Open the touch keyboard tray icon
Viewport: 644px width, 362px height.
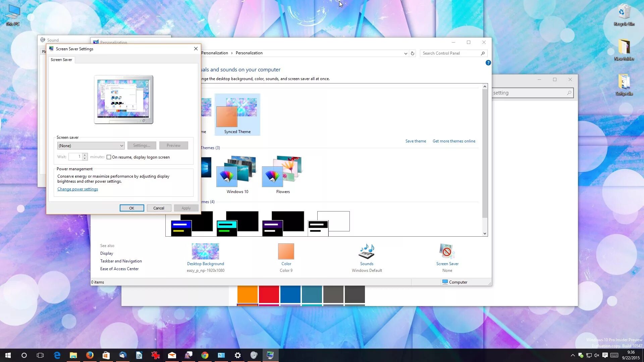[614, 355]
